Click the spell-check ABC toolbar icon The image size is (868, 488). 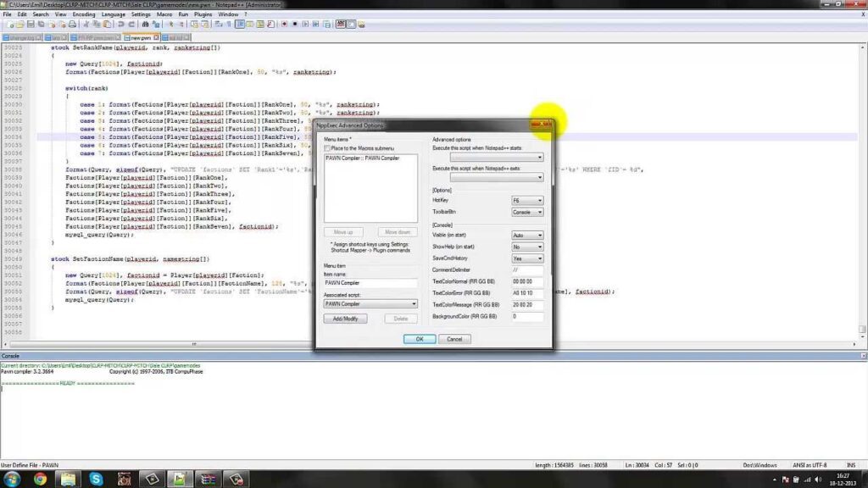coord(341,25)
